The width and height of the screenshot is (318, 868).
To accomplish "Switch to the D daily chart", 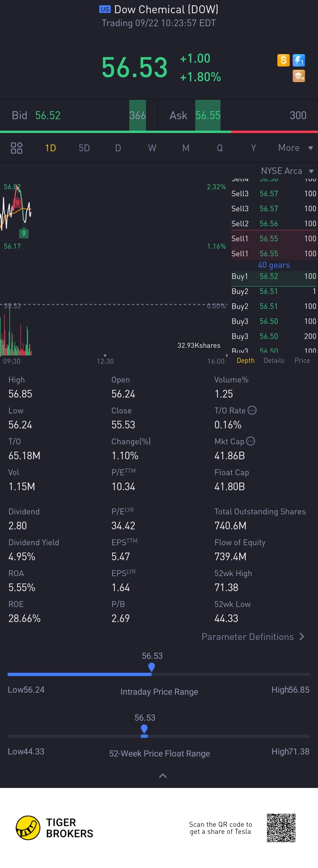I will [x=118, y=148].
